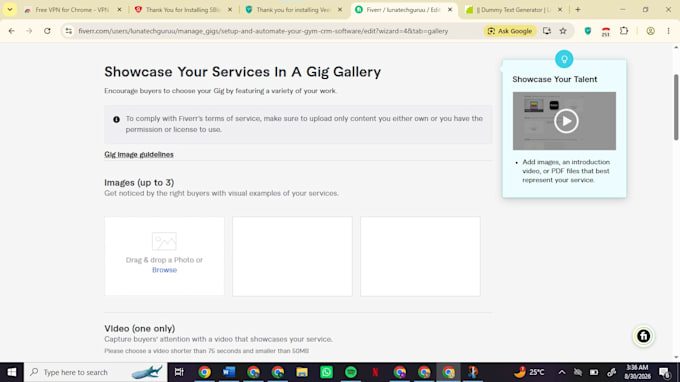
Task: Open the site information icon in address bar
Action: (69, 31)
